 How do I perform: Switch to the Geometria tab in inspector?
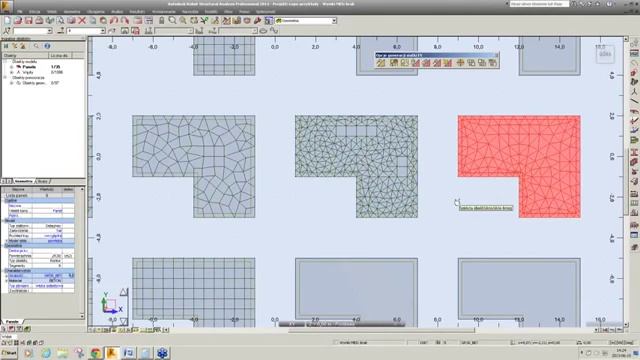pos(24,181)
